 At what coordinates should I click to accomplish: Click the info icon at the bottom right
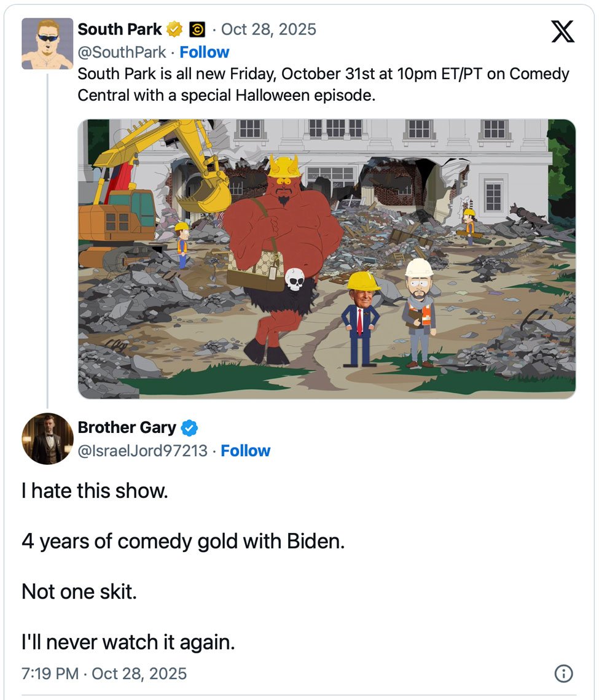(563, 674)
